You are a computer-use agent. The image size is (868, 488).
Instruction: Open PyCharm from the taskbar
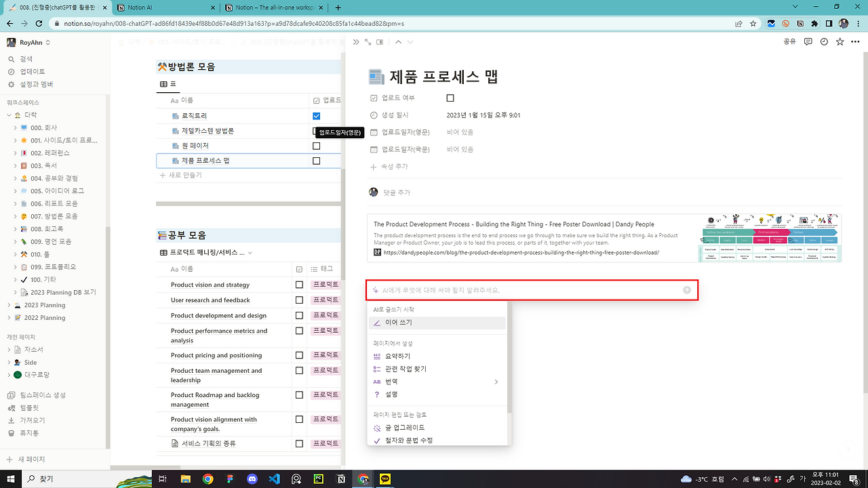(319, 479)
